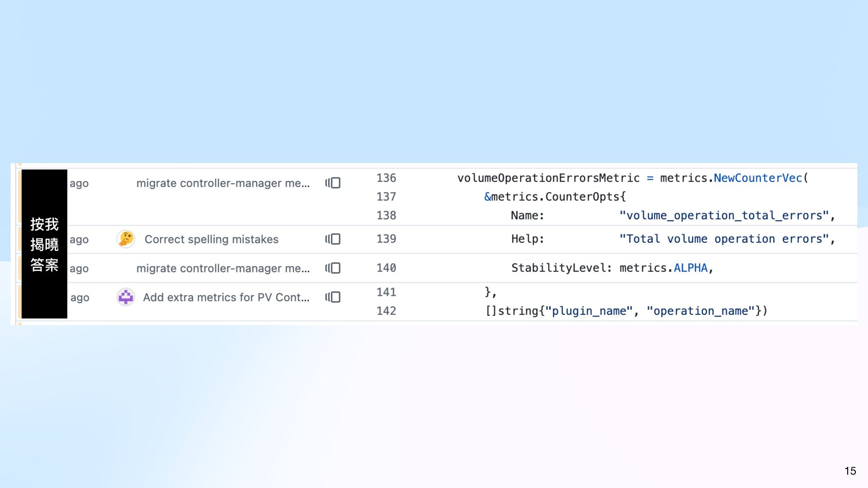Select line number 138

click(386, 216)
